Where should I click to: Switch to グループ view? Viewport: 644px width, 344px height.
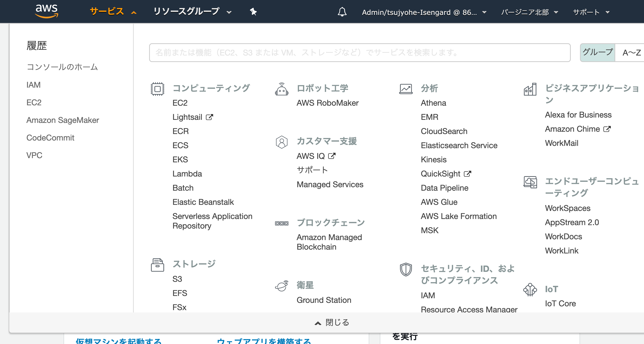click(597, 52)
